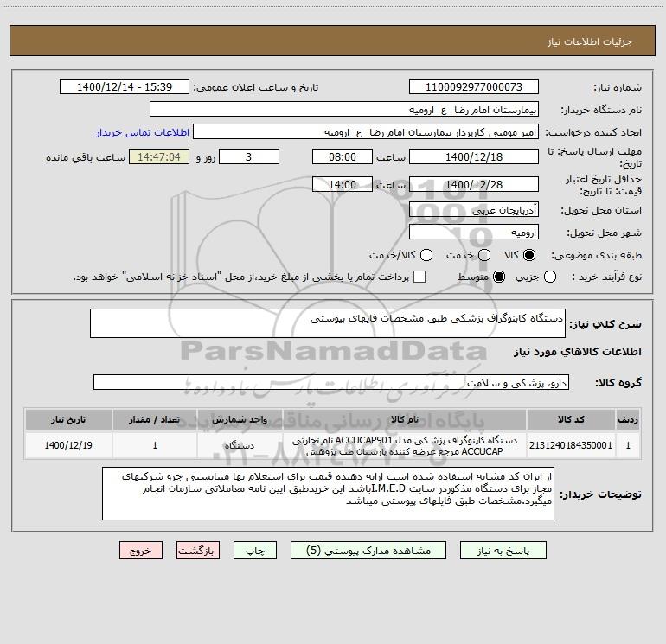Image resolution: width=666 pixels, height=644 pixels.
Task: Click the تعداد / مقدار column header
Action: point(155,419)
